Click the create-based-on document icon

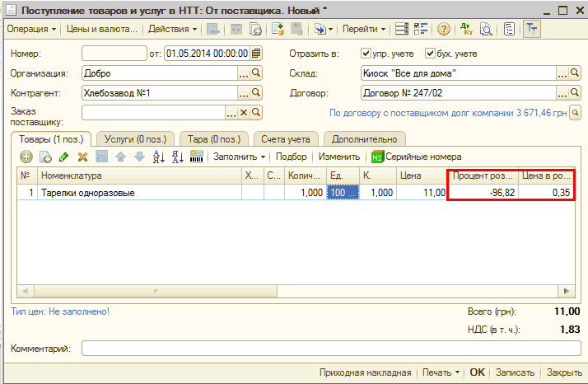pos(320,29)
